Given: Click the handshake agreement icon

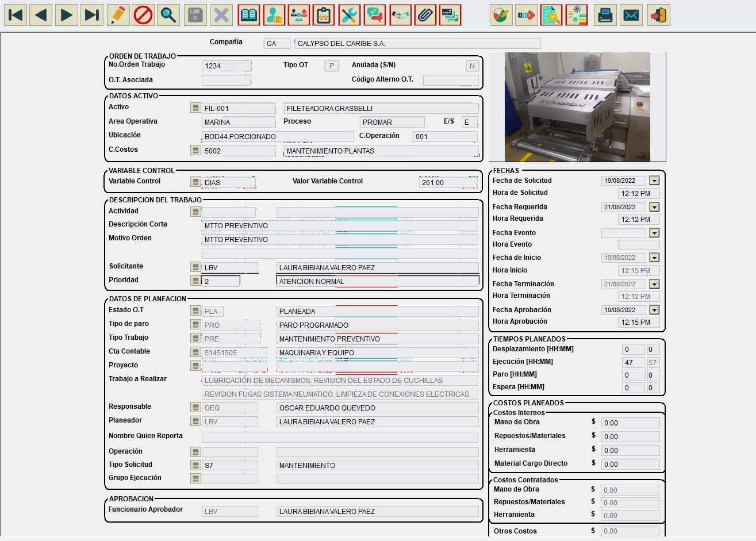Looking at the screenshot, I should pos(401,15).
